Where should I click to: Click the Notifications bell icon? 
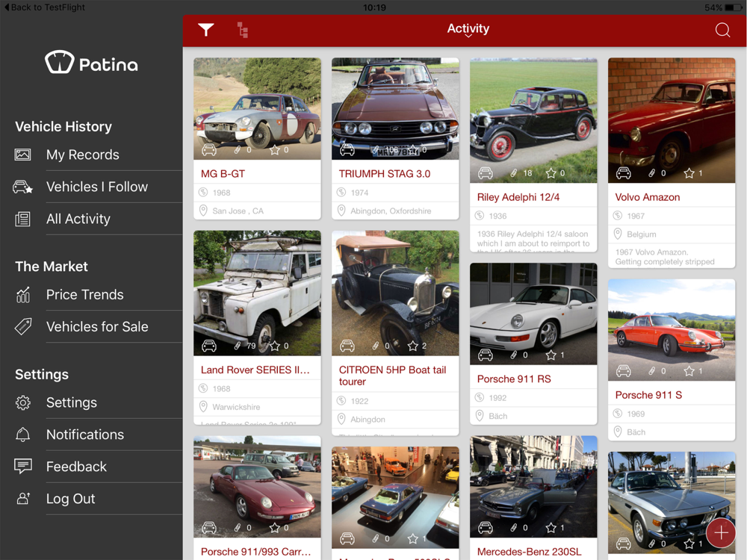23,435
